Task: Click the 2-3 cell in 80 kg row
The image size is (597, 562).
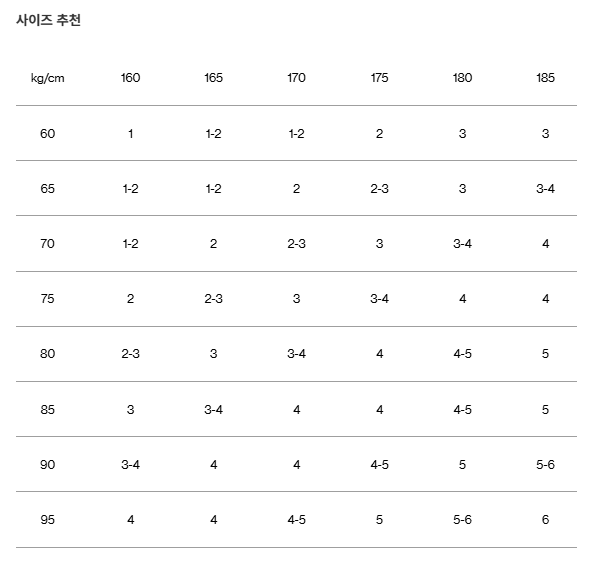Action: point(131,353)
